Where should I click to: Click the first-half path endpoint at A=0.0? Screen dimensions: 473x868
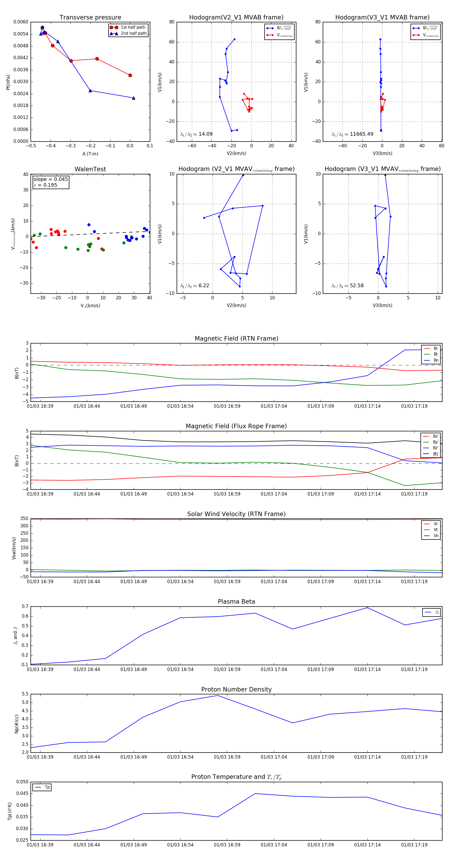pyautogui.click(x=130, y=75)
